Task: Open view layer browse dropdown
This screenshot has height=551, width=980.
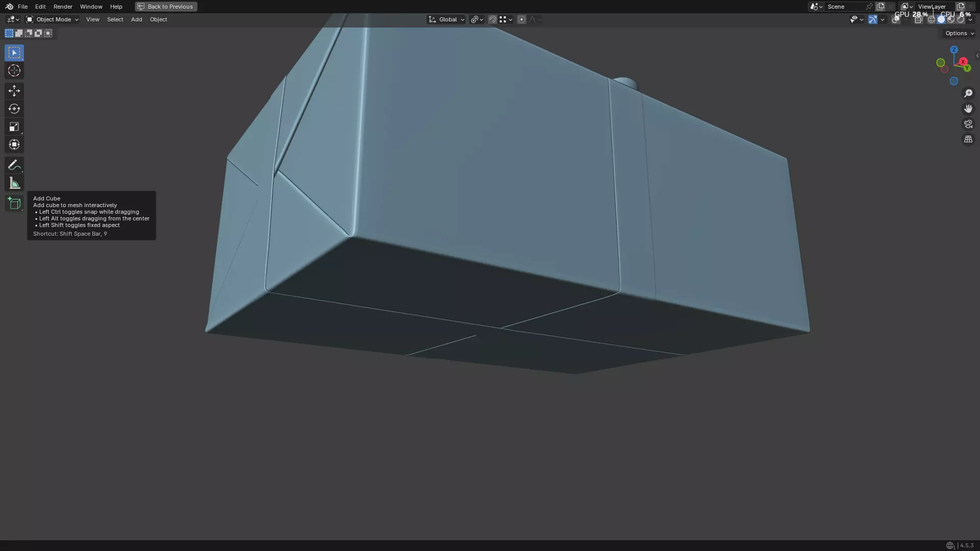Action: (907, 7)
